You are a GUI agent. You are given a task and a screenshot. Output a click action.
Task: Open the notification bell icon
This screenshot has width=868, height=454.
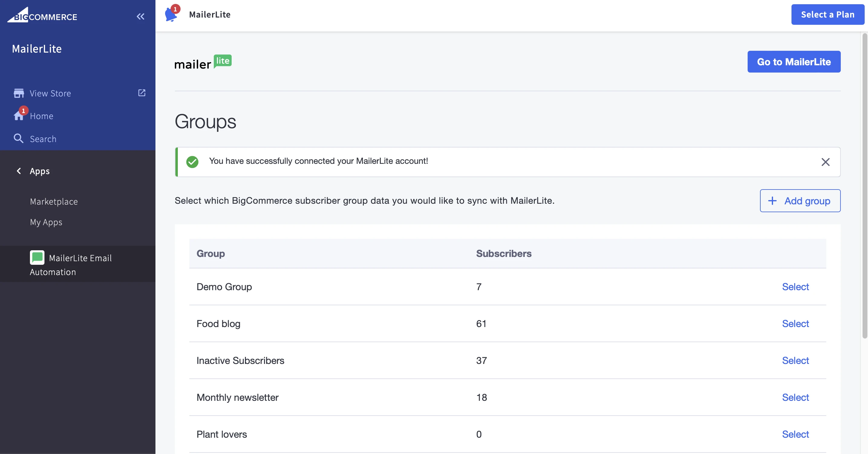coord(171,15)
